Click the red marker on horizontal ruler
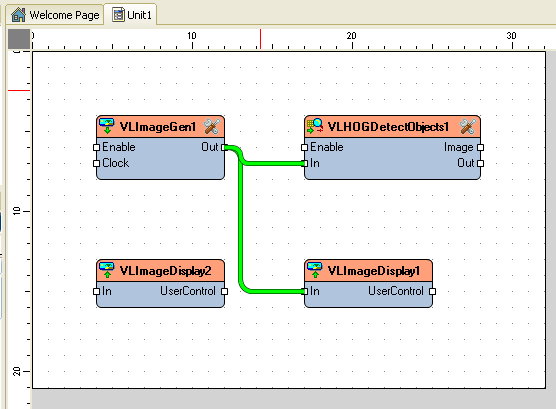Image resolution: width=556 pixels, height=409 pixels. tap(260, 39)
